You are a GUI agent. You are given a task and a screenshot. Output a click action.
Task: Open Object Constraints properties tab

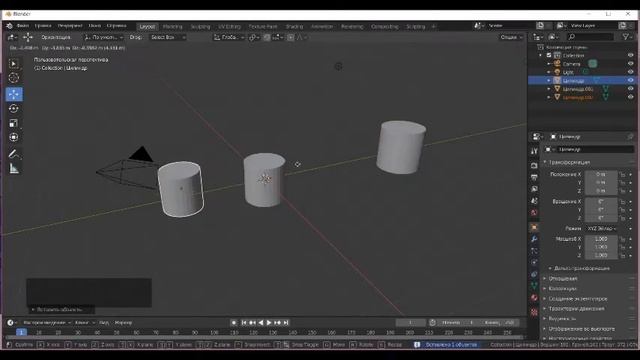pyautogui.click(x=534, y=274)
